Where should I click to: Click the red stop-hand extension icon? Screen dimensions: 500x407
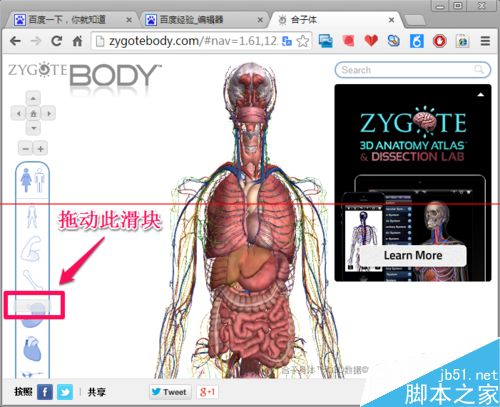439,41
